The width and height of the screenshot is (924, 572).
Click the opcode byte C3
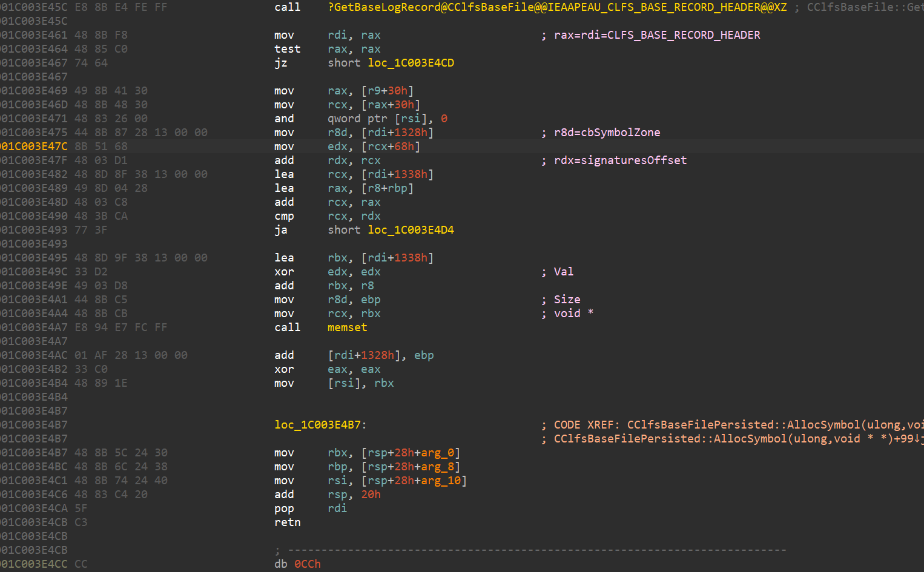pyautogui.click(x=81, y=522)
